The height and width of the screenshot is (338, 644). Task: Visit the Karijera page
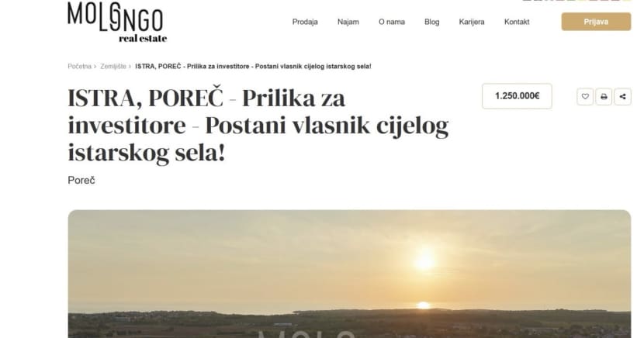(472, 22)
